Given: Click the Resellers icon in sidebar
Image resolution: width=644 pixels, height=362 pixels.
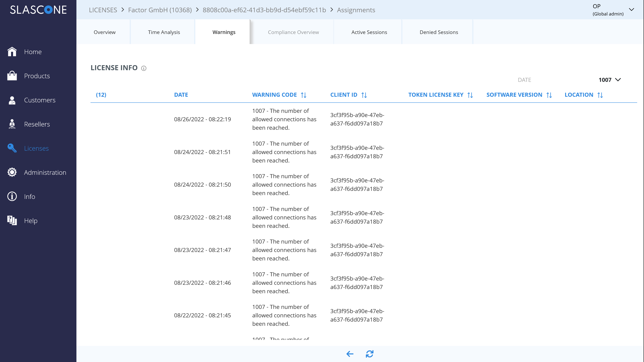Looking at the screenshot, I should coord(12,124).
